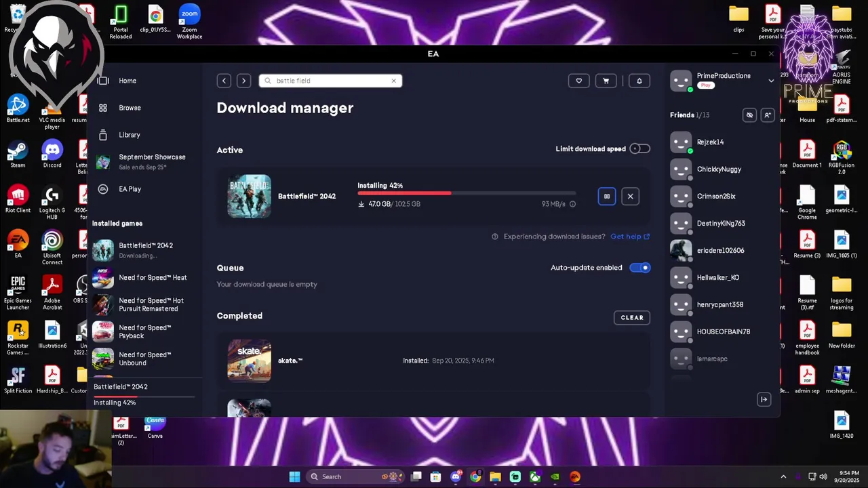868x488 pixels.
Task: Open File Explorer from the taskbar
Action: tap(495, 476)
